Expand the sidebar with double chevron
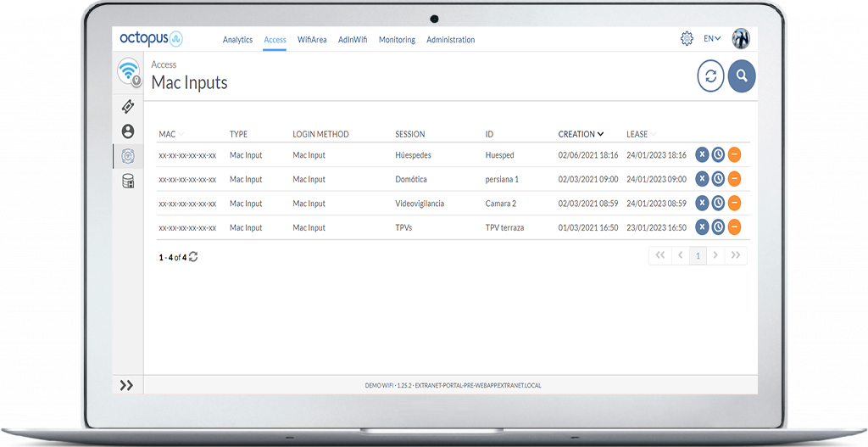 point(127,385)
